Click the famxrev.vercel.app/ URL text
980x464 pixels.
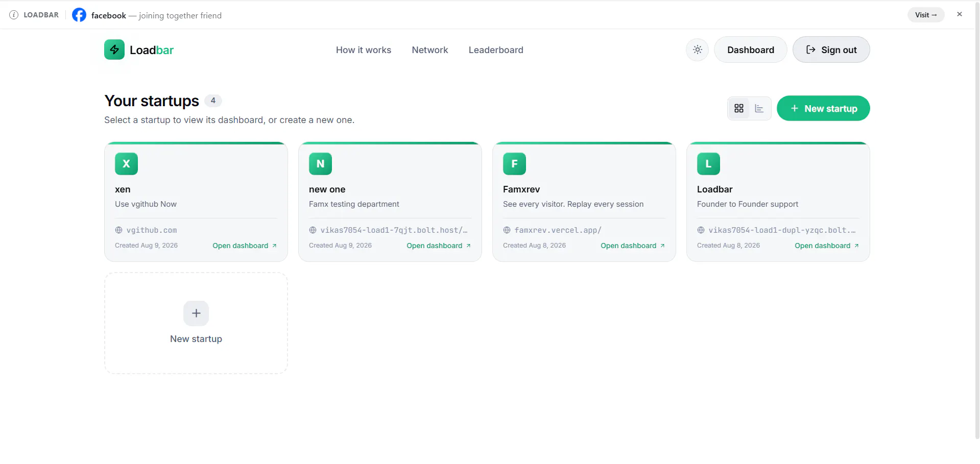point(558,230)
